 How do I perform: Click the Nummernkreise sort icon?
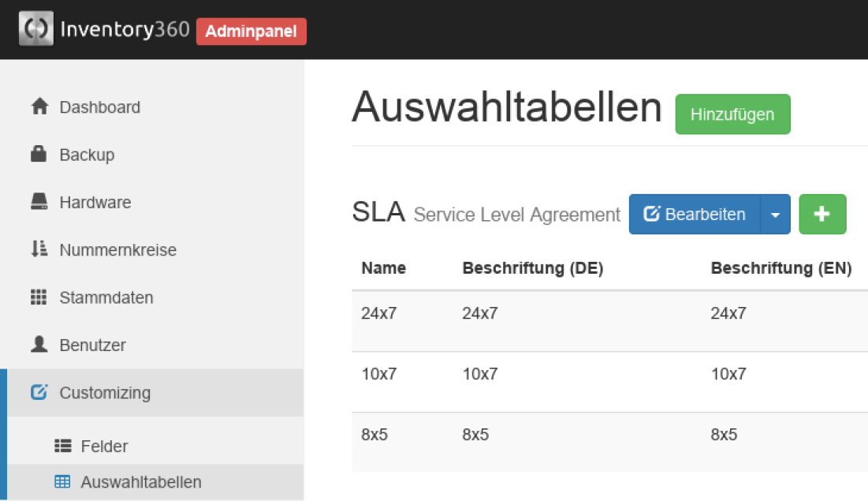[x=39, y=250]
